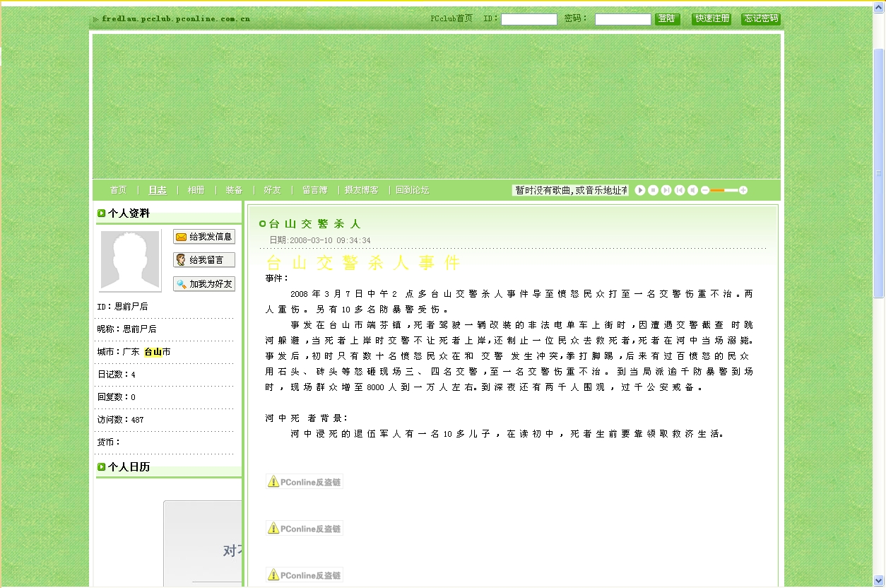Click the ID login input field
The image size is (886, 588).
[x=528, y=20]
